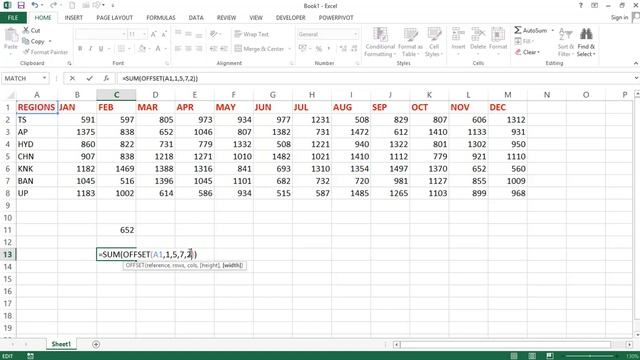640x360 pixels.
Task: Click the Sign in link
Action: tap(619, 18)
